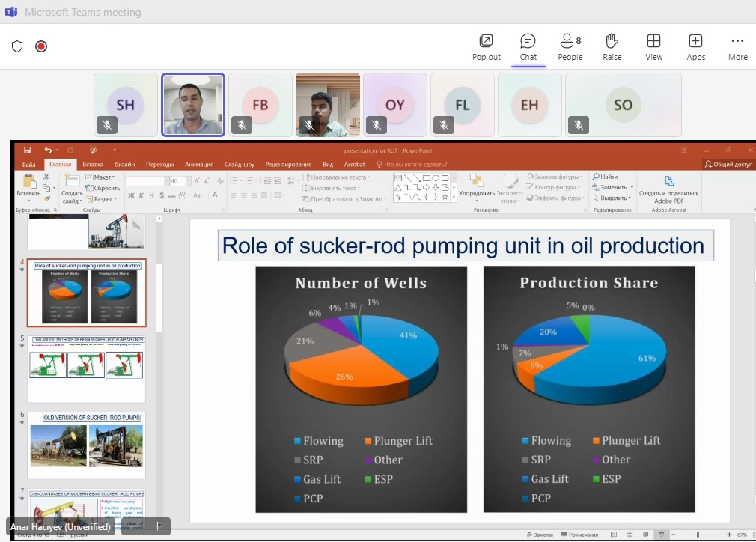This screenshot has width=756, height=542.
Task: Click the recording indicator icon
Action: point(41,46)
